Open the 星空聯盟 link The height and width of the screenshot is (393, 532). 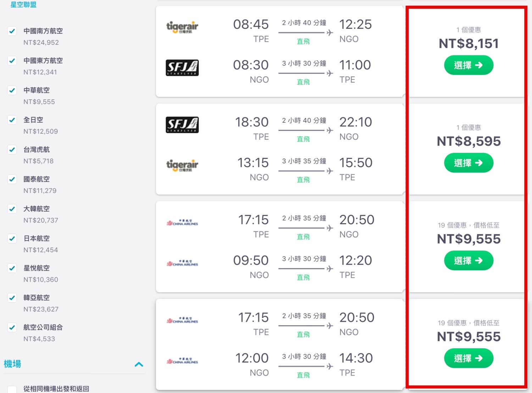23,5
